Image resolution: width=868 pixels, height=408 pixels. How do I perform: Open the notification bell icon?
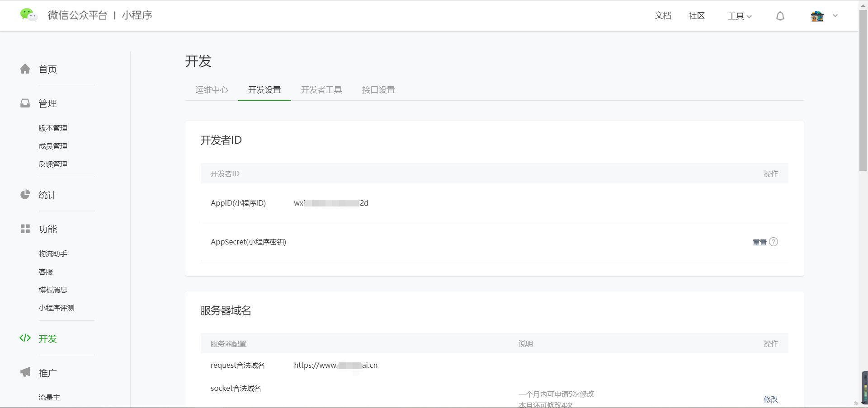coord(779,16)
